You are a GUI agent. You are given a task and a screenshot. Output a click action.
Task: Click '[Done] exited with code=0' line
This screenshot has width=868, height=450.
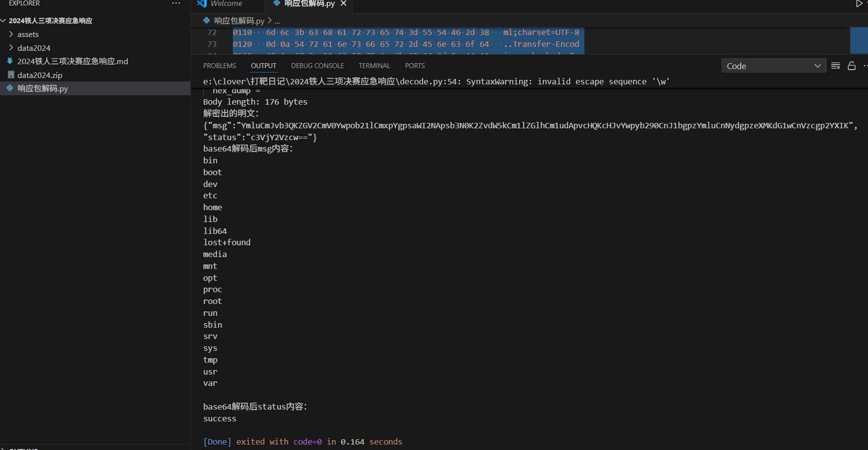(303, 442)
